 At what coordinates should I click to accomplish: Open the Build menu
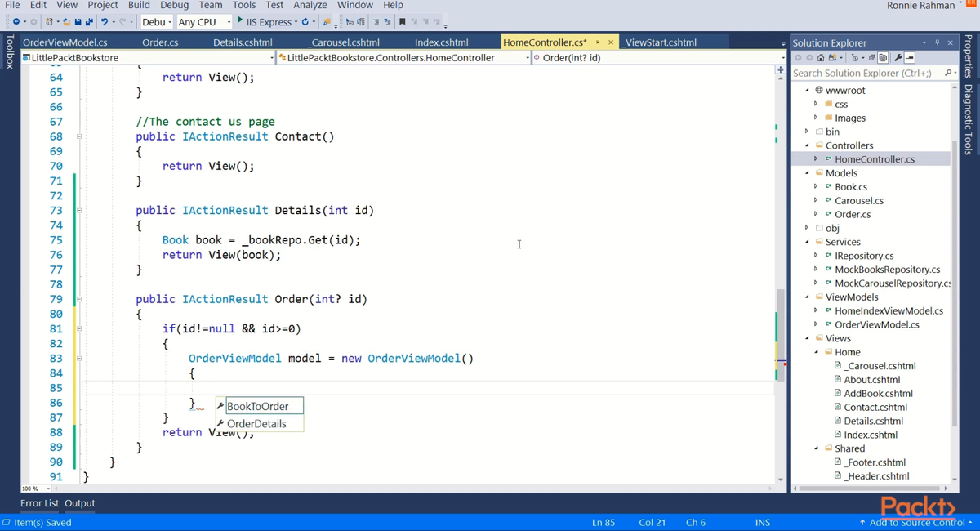[x=139, y=5]
